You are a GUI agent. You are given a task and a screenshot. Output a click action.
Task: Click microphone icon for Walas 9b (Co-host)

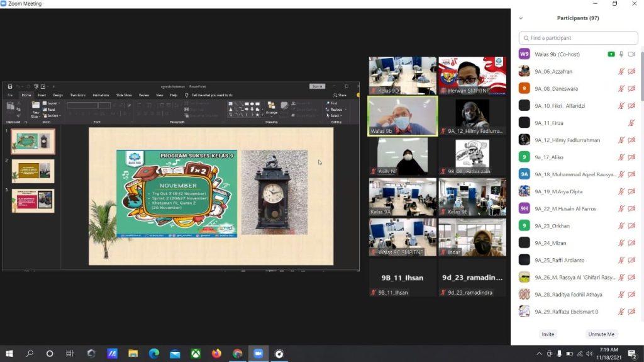(x=621, y=54)
